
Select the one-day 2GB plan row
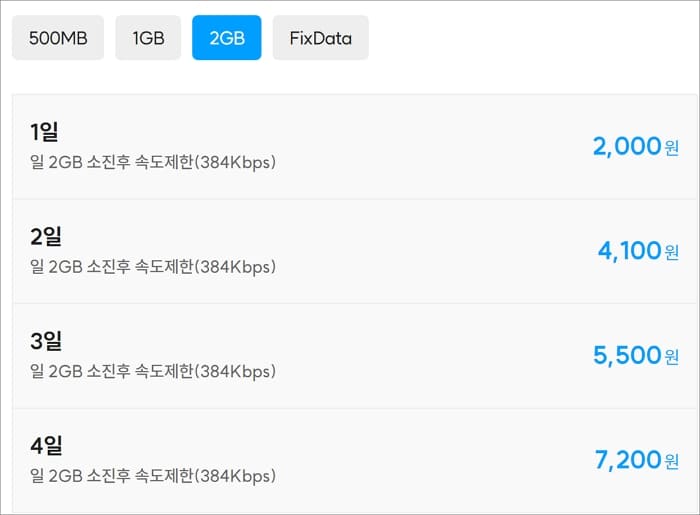point(354,147)
